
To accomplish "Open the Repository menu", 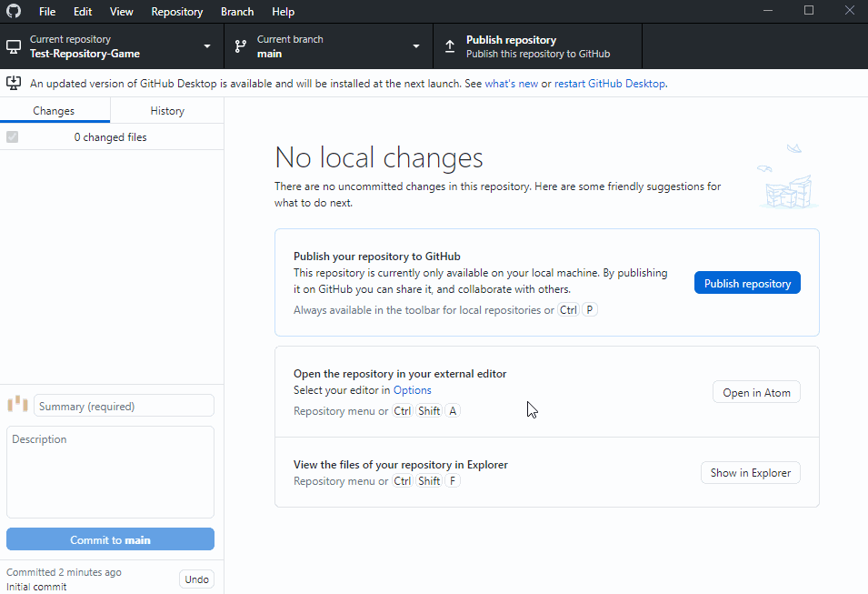I will (176, 12).
